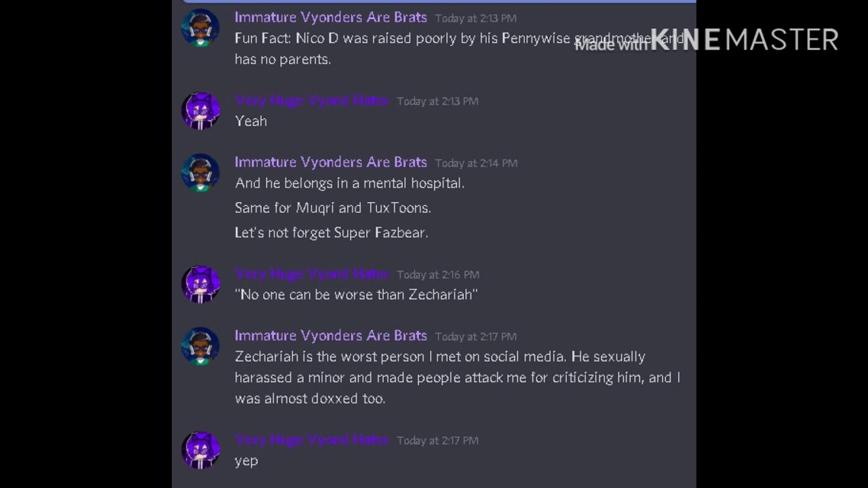Click the avatar beside the "Fun Fact" message
Screen dimensions: 868x488
point(201,28)
